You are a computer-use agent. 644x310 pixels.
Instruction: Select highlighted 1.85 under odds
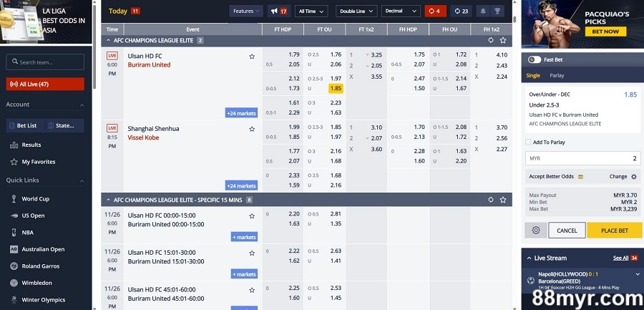pyautogui.click(x=336, y=88)
